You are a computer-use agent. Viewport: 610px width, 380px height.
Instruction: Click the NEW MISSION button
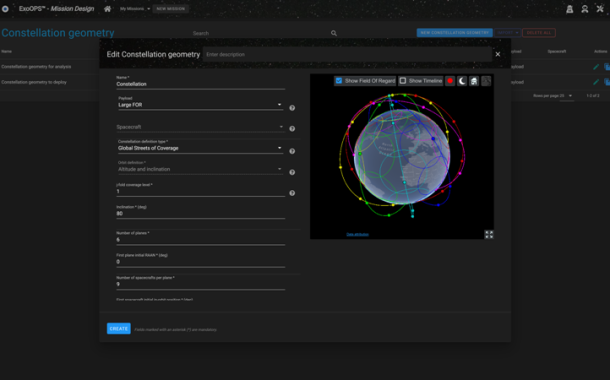(171, 9)
